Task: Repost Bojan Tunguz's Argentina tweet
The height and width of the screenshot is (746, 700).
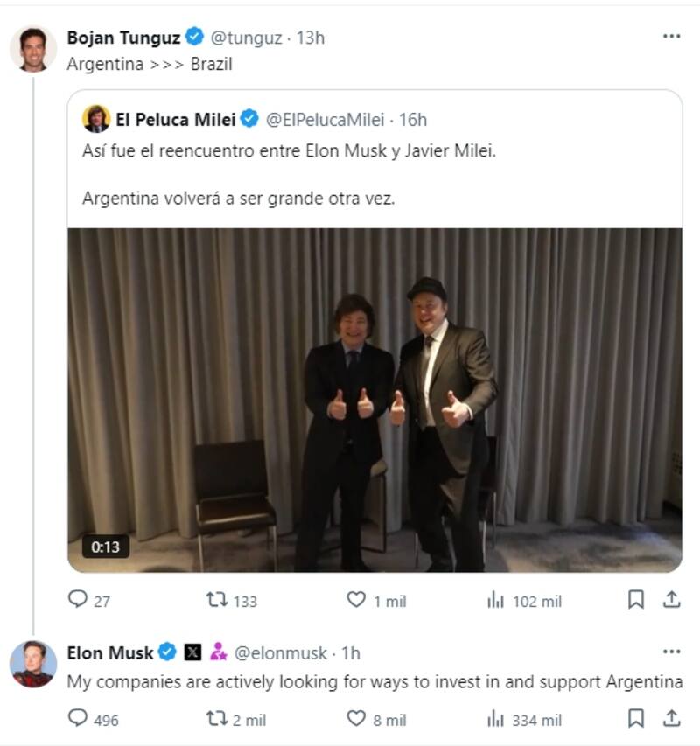Action: pyautogui.click(x=217, y=600)
